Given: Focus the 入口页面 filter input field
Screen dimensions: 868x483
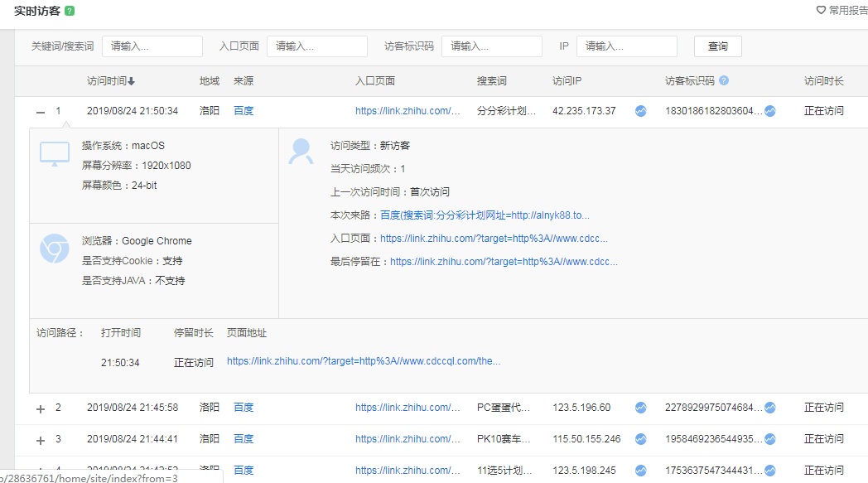Looking at the screenshot, I should click(x=317, y=46).
